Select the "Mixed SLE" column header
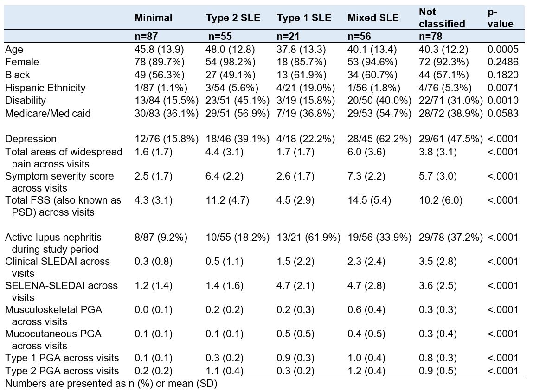 pos(373,18)
